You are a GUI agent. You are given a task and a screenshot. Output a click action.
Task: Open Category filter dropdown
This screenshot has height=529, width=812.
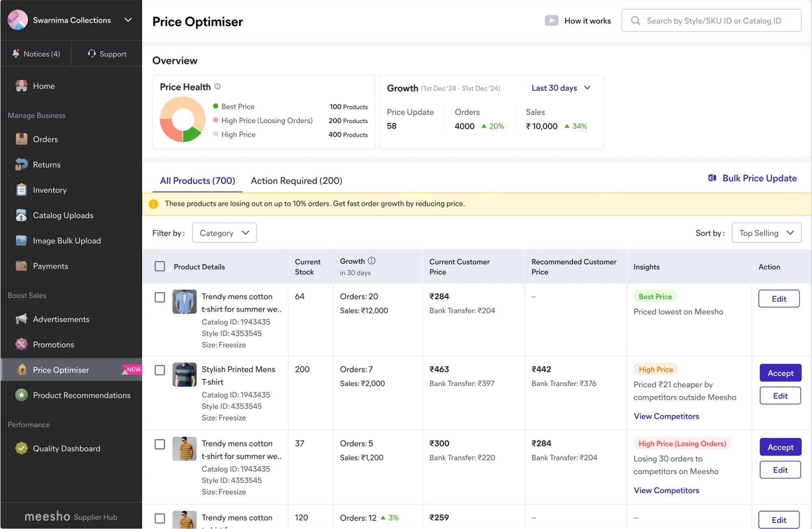tap(224, 233)
